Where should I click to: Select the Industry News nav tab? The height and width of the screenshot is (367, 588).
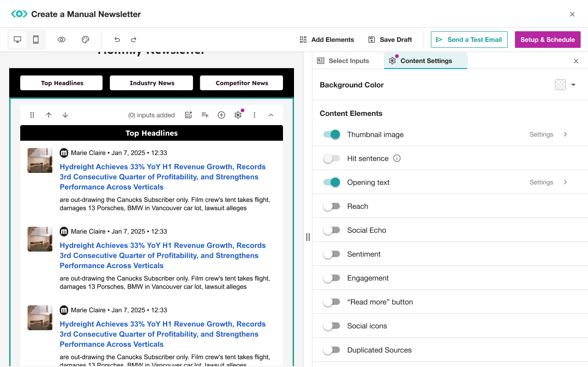152,83
